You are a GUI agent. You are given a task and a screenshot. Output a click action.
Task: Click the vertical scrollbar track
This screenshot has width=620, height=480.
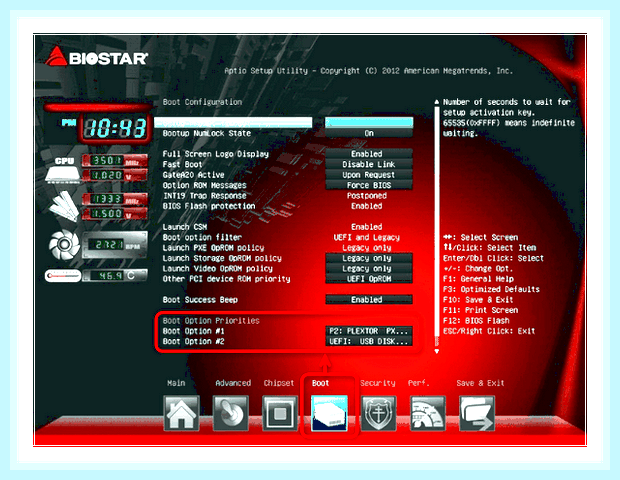[x=437, y=227]
